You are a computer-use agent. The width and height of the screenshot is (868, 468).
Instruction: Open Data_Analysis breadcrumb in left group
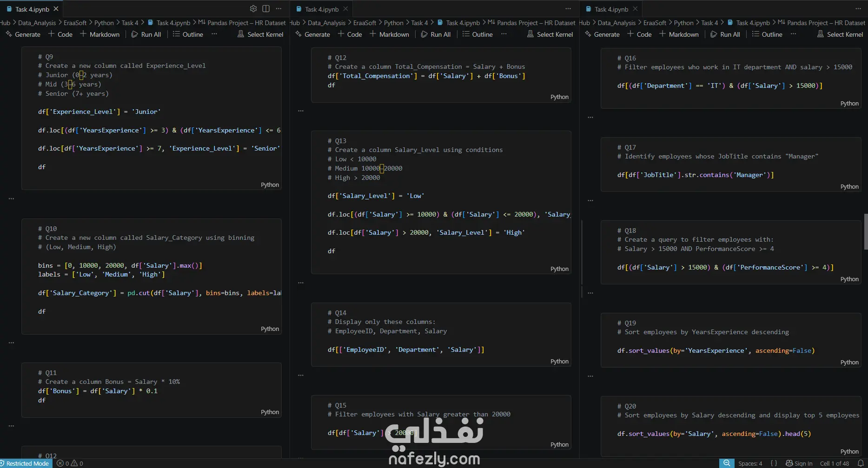[x=37, y=23]
